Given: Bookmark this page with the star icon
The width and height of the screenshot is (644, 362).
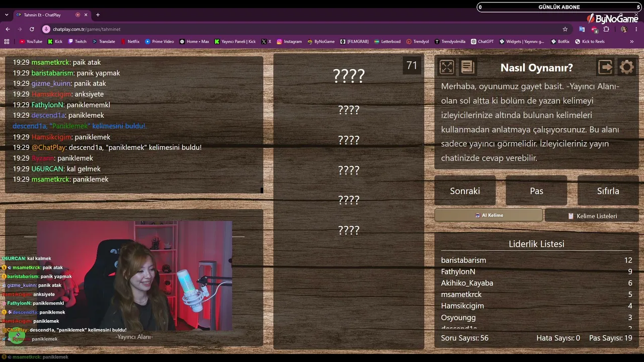Looking at the screenshot, I should click(565, 29).
